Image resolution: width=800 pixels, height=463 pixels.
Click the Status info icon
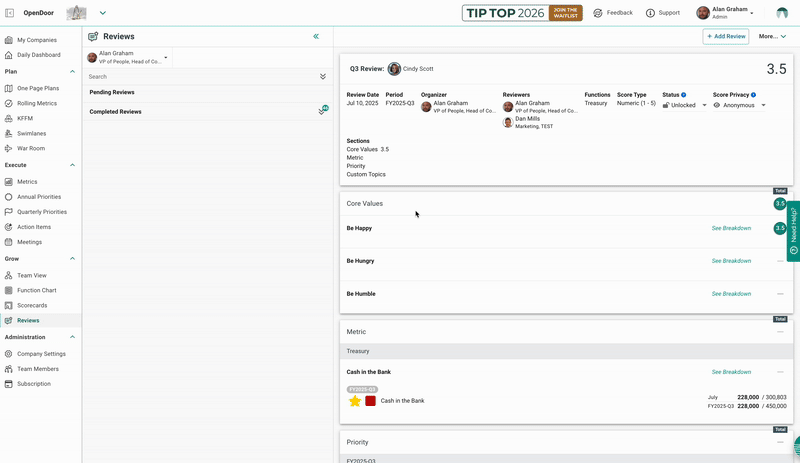tap(684, 95)
